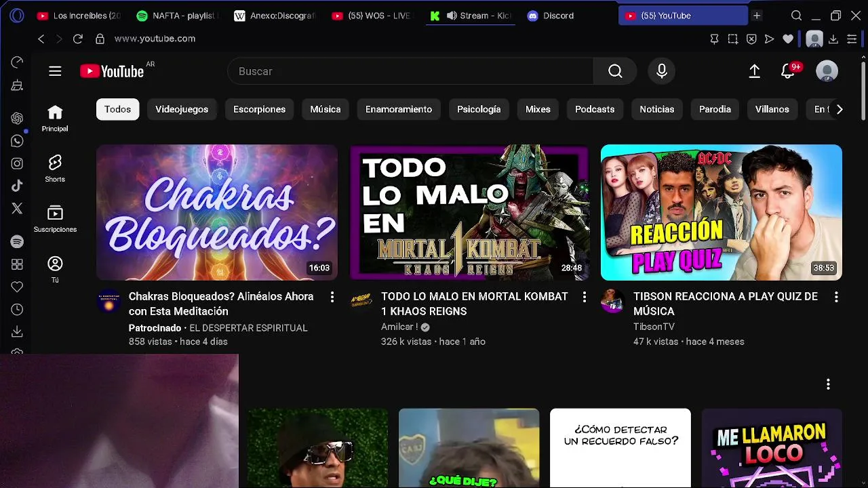Open 'Tú' in YouTube sidebar
The height and width of the screenshot is (488, 868).
click(x=55, y=269)
